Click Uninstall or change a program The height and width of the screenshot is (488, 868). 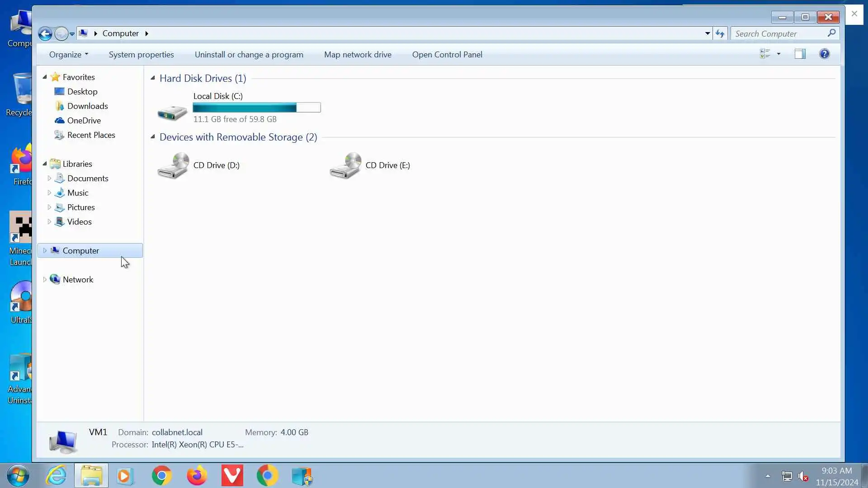pyautogui.click(x=249, y=55)
